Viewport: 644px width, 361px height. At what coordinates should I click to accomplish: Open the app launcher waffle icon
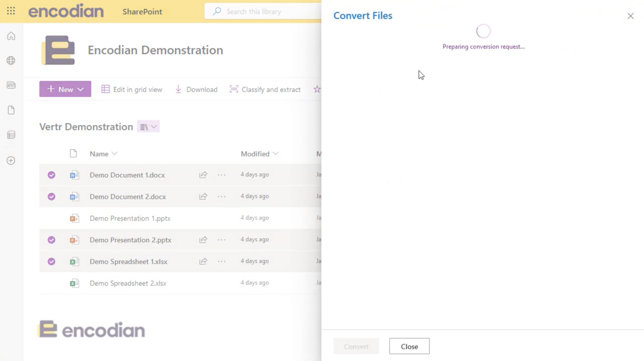(x=11, y=11)
